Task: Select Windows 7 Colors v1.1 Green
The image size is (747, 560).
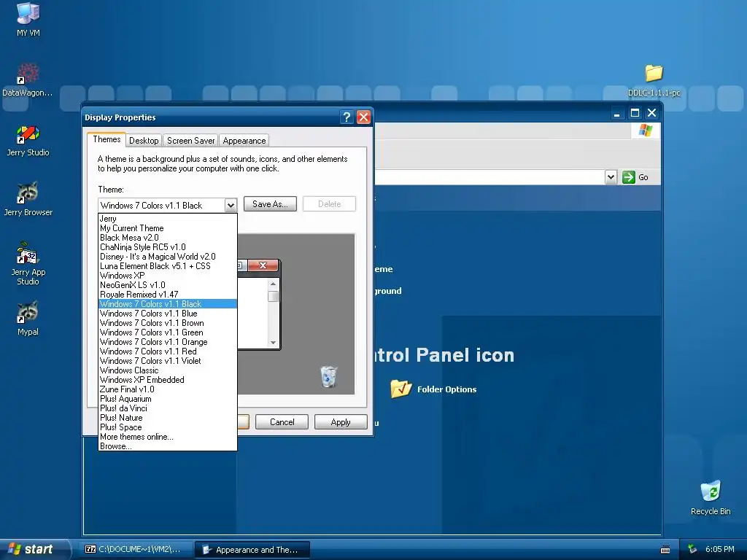Action: pos(168,332)
